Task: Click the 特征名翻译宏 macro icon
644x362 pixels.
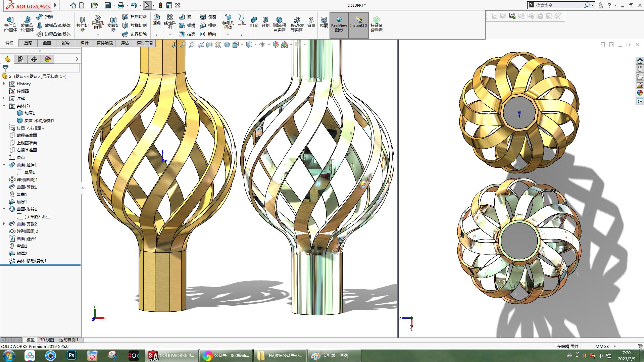Action: point(376,24)
